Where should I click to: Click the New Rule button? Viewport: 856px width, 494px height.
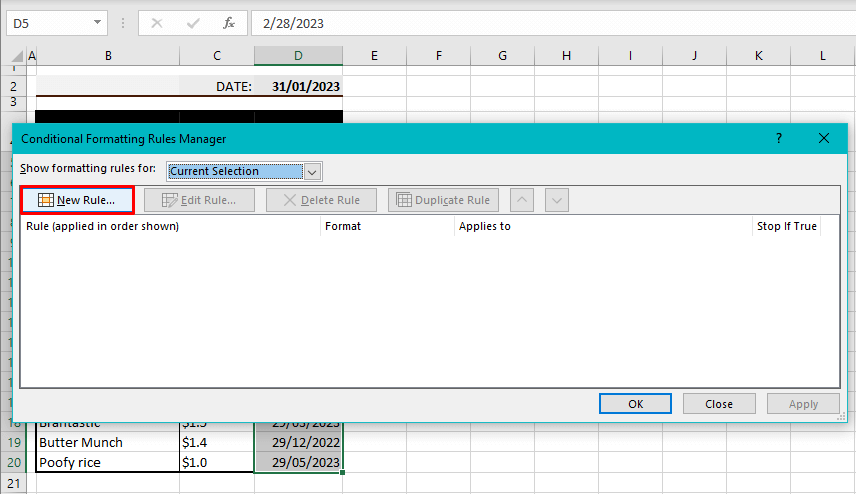(77, 200)
